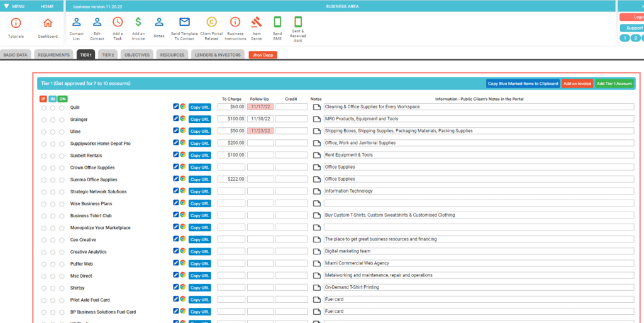Open the Item Center gavel icon
644x323 pixels.
click(257, 22)
